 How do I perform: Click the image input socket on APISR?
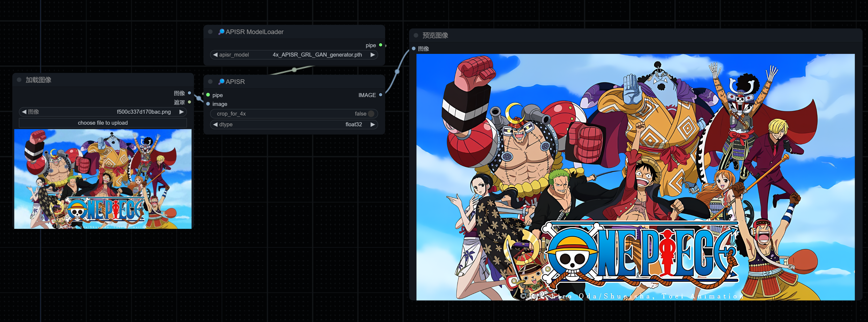tap(208, 104)
